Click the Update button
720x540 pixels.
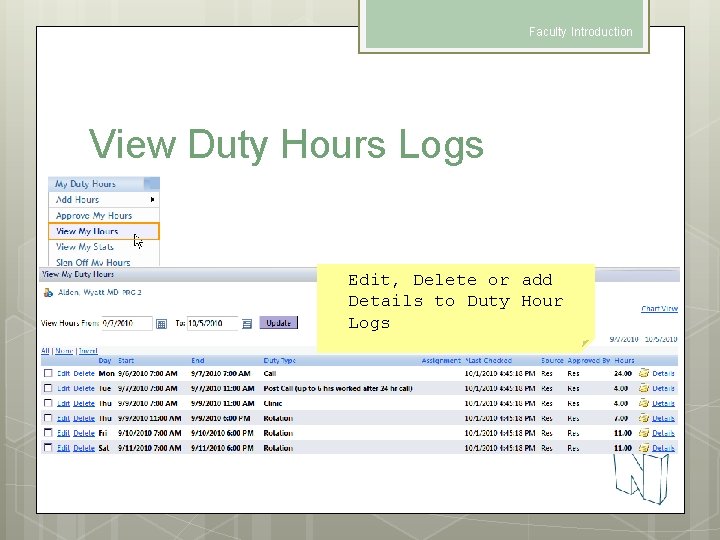[279, 323]
